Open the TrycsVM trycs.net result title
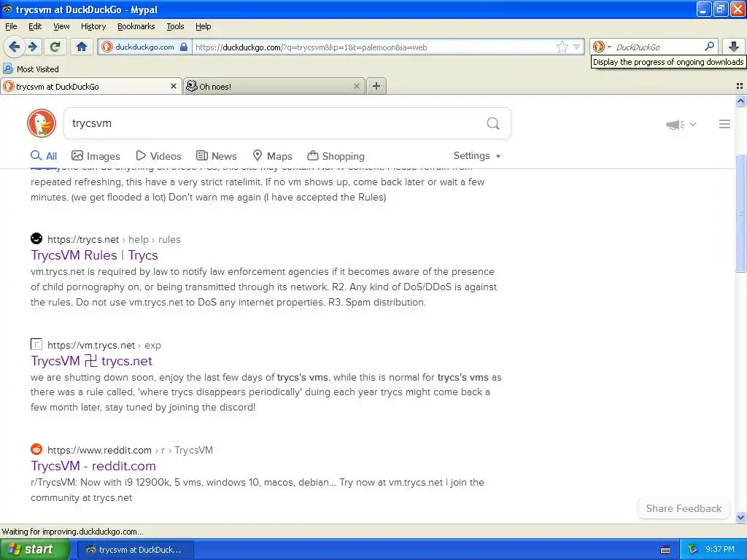 click(91, 361)
